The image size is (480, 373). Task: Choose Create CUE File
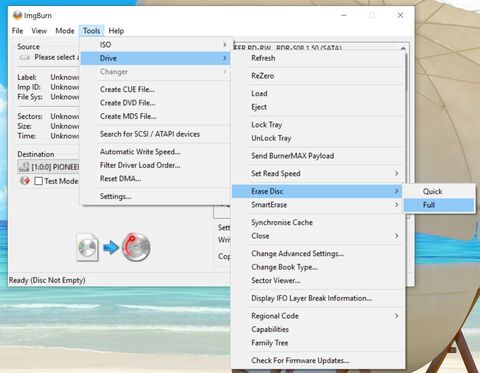[x=156, y=89]
